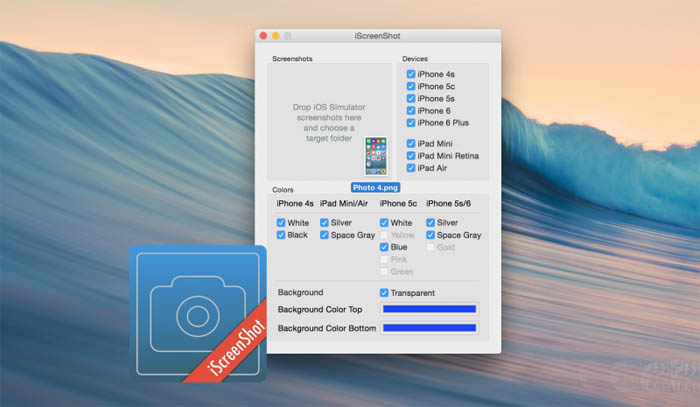Uncheck Silver under iPhone 5s/6
The width and height of the screenshot is (700, 407).
tap(430, 222)
